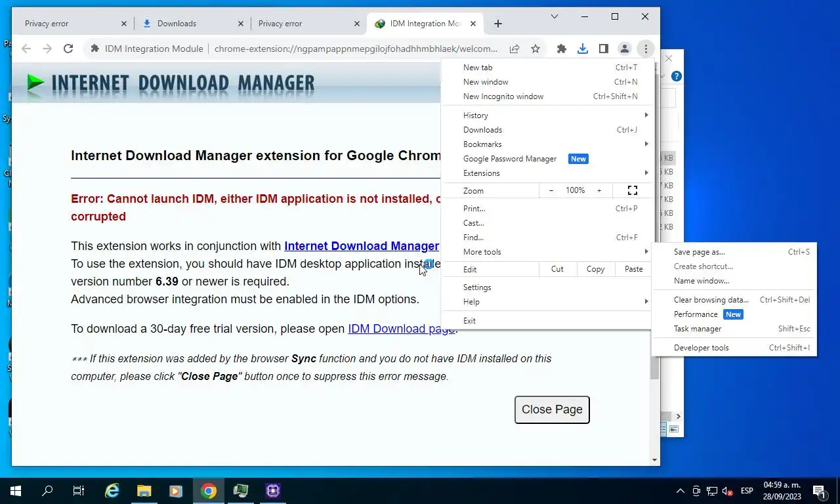Image resolution: width=840 pixels, height=504 pixels.
Task: Open the notification center icon
Action: point(819,491)
